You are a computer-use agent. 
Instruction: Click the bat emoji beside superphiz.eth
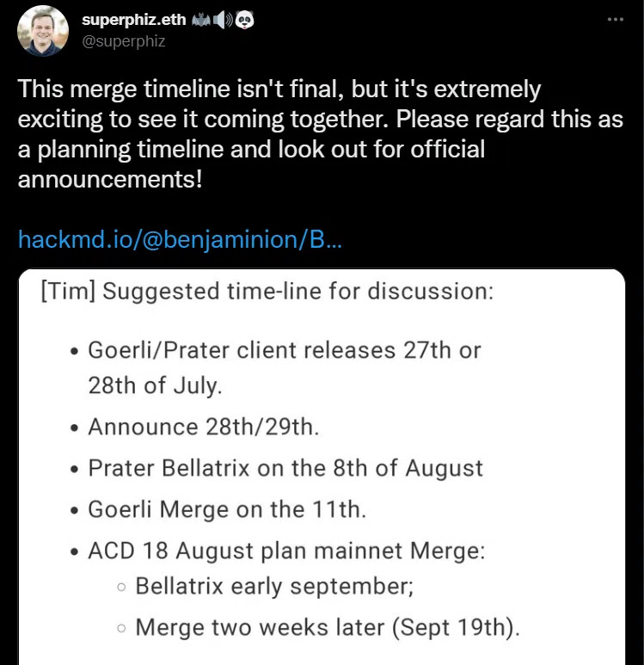[202, 20]
